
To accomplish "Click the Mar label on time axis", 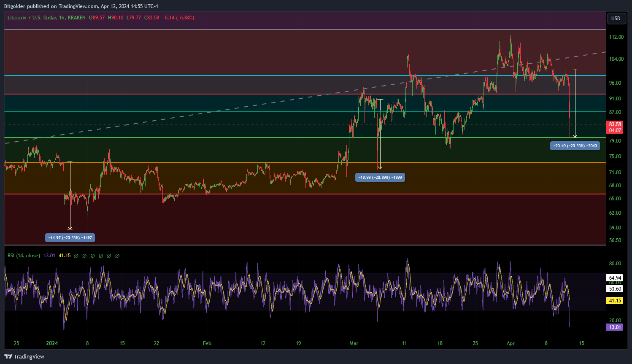I will point(354,343).
